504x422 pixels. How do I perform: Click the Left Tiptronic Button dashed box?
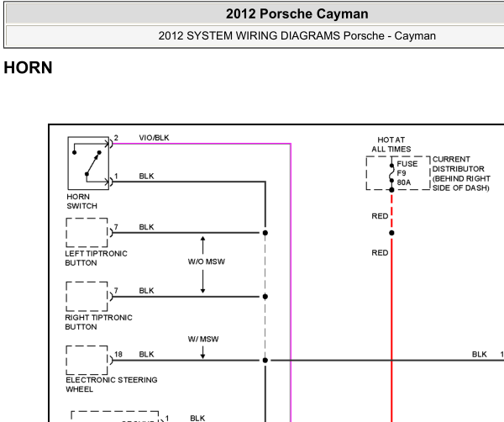[x=87, y=233]
